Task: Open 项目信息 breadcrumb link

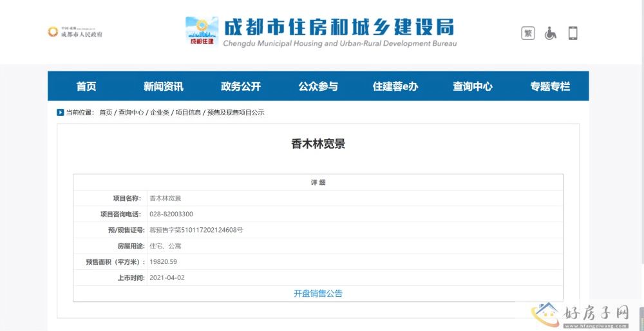Action: point(188,113)
